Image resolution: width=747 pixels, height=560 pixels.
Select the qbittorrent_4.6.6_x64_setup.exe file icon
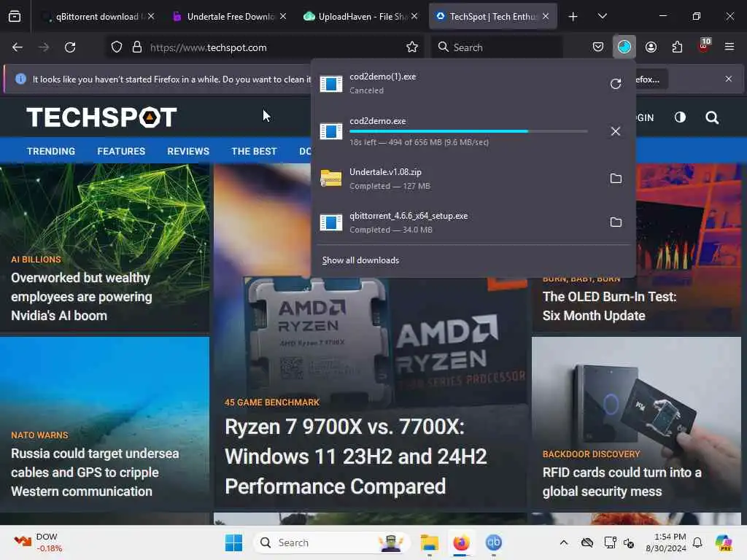330,222
